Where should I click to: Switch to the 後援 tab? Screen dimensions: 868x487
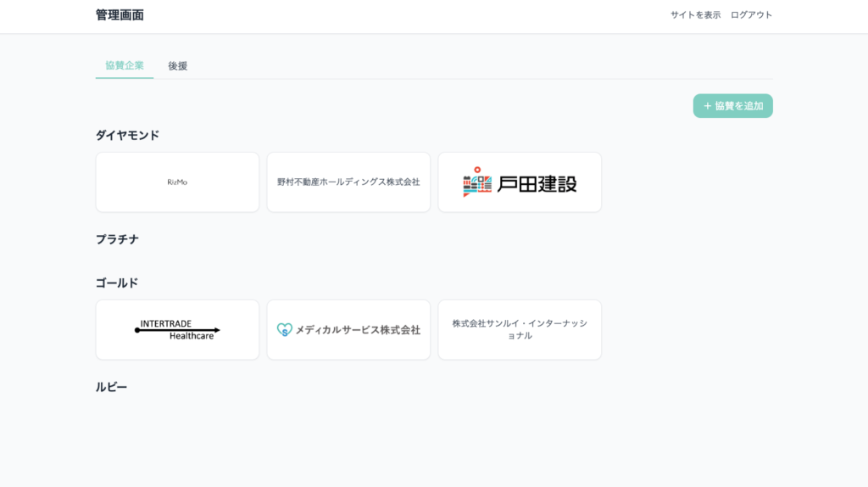click(177, 65)
